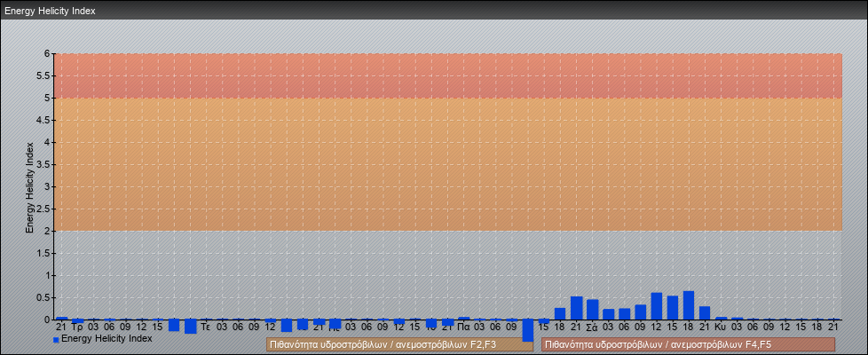Click the y-axis value 6
Screen dimensions: 868x355
pos(48,54)
